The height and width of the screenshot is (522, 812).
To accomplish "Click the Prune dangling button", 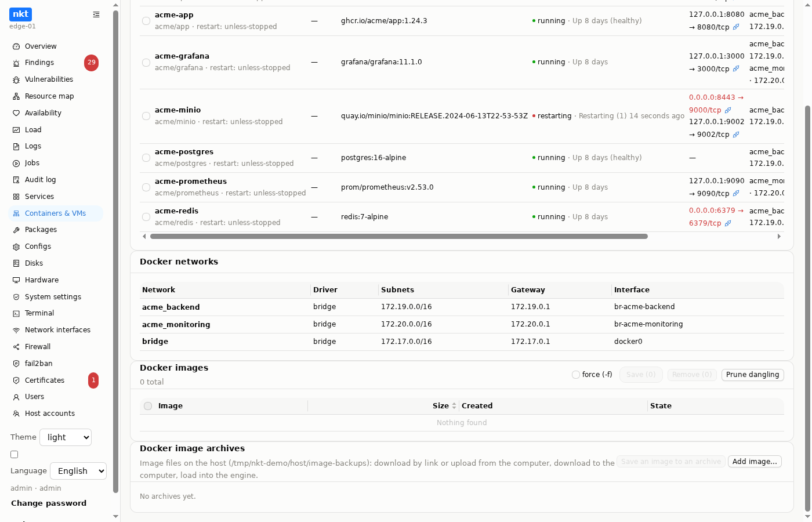I will [753, 375].
